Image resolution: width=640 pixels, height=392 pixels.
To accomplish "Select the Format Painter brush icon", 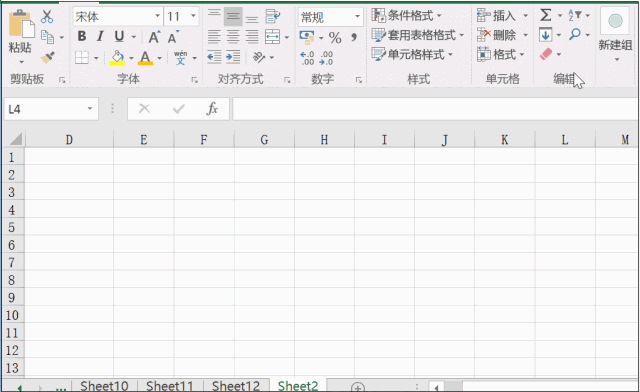I will pyautogui.click(x=48, y=57).
